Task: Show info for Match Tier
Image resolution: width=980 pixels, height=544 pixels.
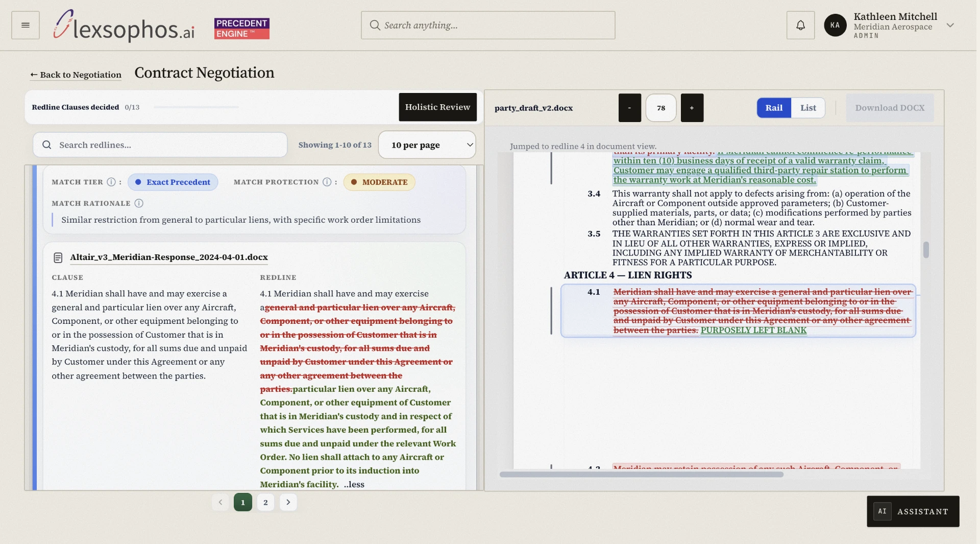Action: click(x=111, y=182)
